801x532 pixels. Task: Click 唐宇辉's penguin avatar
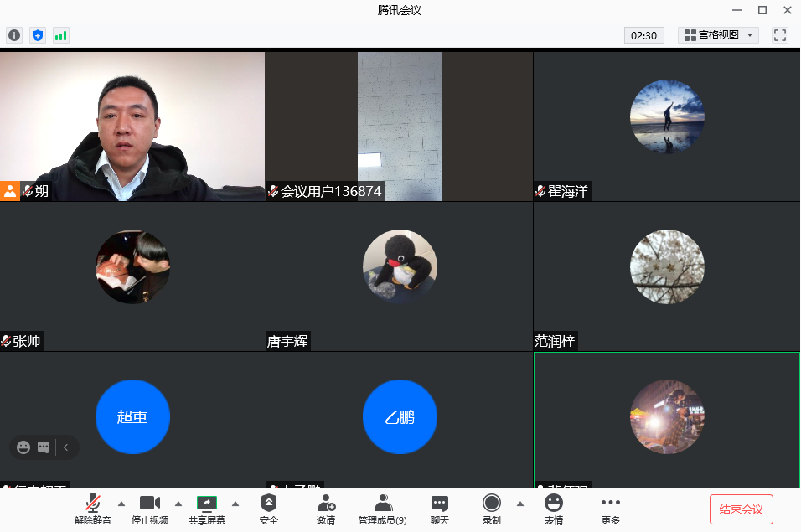(x=400, y=266)
